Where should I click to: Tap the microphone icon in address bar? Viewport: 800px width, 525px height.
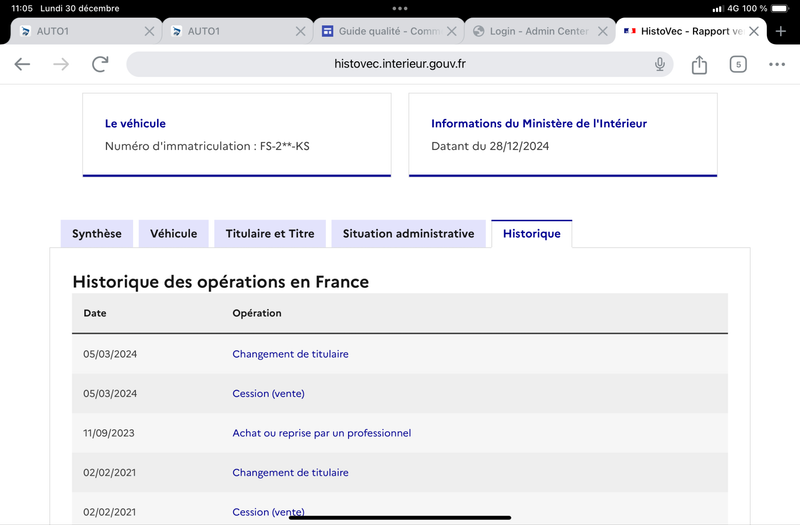(660, 64)
